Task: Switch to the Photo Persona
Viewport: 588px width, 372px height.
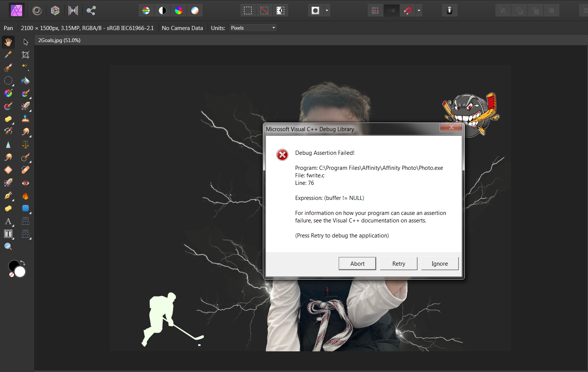Action: (17, 11)
